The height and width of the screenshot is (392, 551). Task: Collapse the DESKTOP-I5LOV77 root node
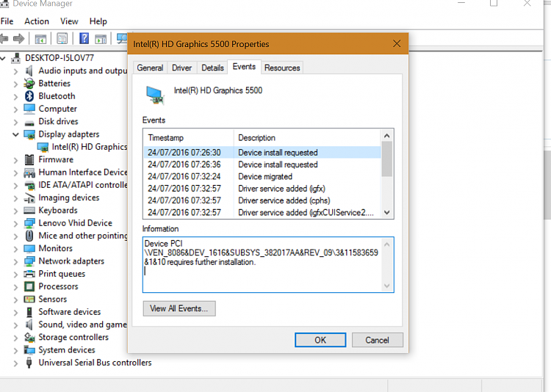[x=3, y=58]
